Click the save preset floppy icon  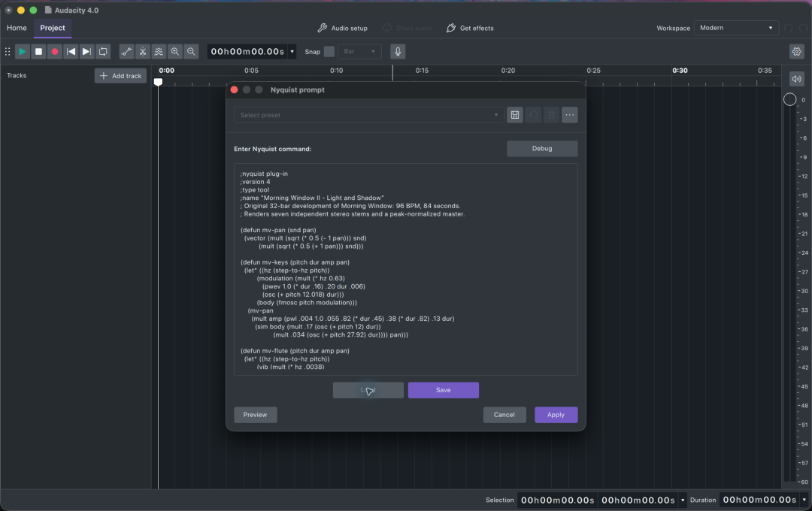click(x=515, y=115)
